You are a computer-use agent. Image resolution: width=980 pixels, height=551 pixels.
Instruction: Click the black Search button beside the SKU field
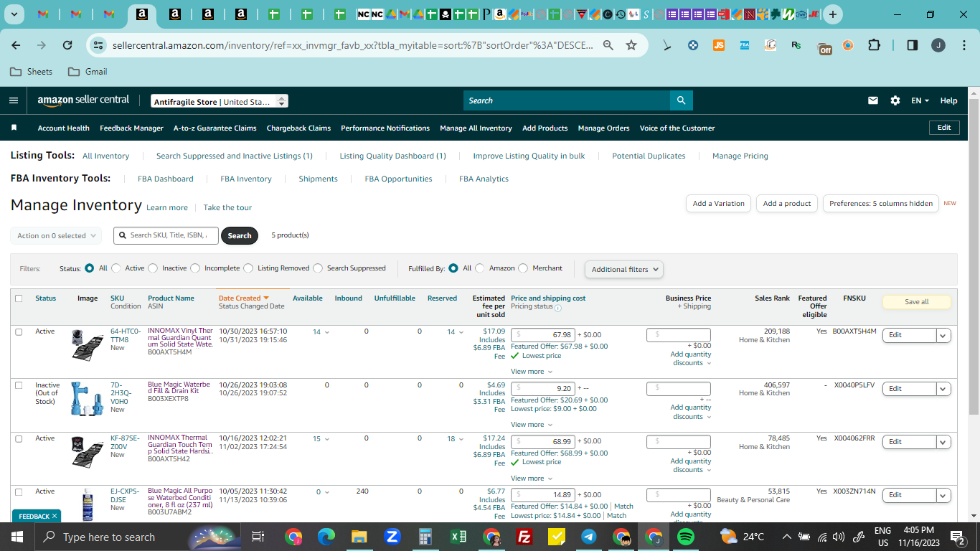pos(240,235)
